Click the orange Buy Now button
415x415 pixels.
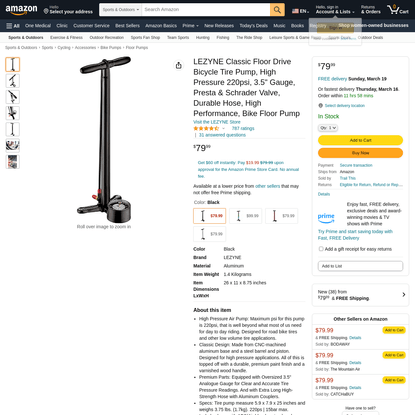360,153
